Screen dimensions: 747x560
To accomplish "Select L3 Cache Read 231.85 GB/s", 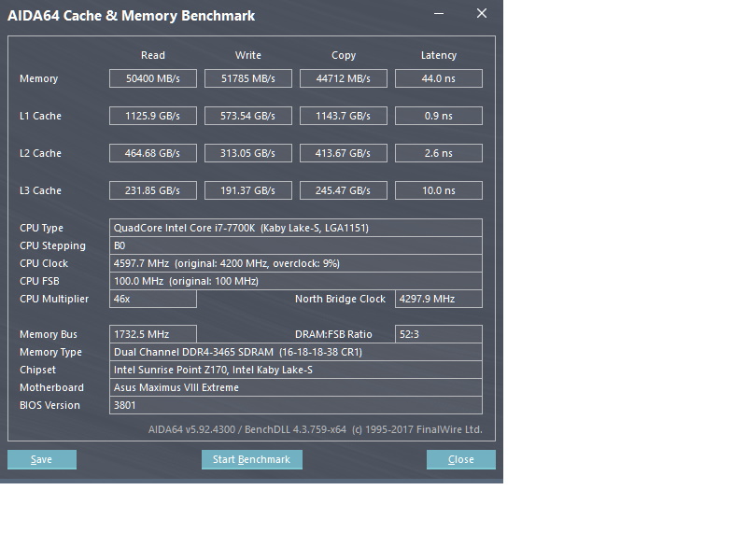I will [153, 190].
